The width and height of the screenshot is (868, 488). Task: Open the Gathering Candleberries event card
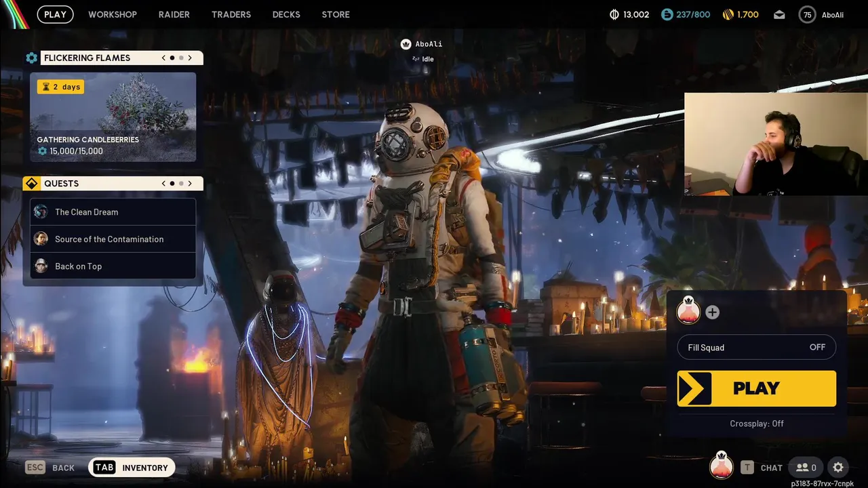[113, 117]
